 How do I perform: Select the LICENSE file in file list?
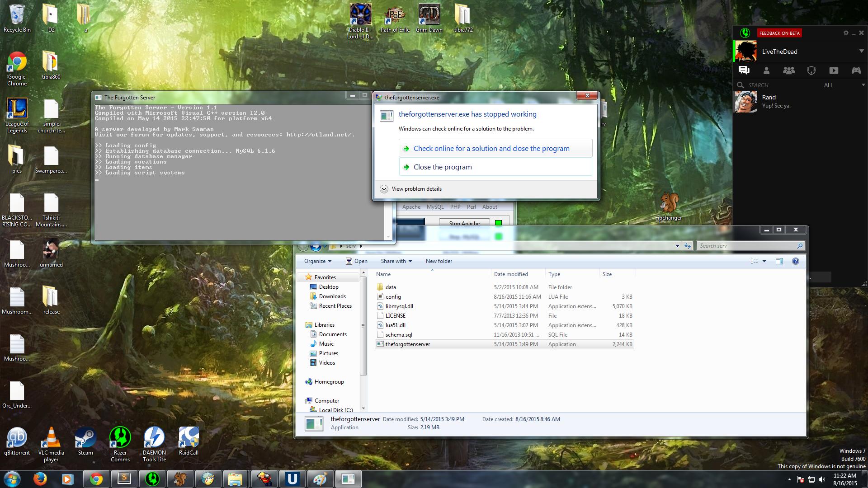pos(504,316)
